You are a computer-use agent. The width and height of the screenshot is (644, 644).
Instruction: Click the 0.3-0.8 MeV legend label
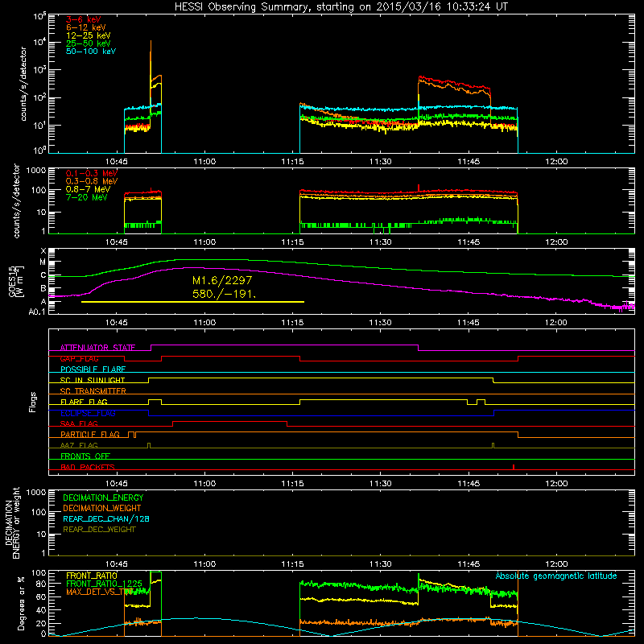tap(92, 181)
